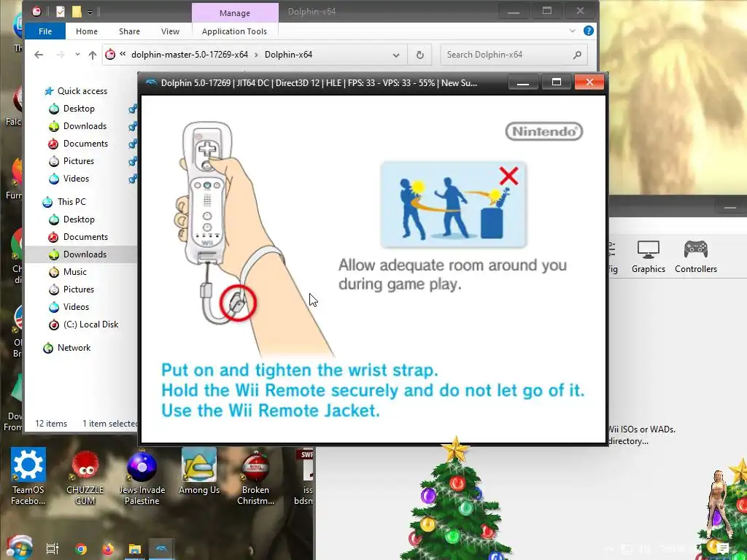
Task: Open File Explorer from the taskbar
Action: [x=135, y=549]
